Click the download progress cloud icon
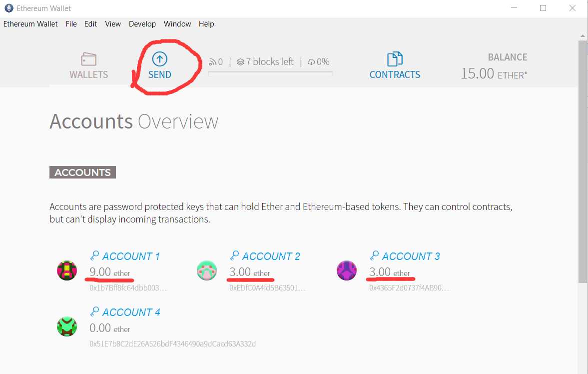 tap(311, 62)
